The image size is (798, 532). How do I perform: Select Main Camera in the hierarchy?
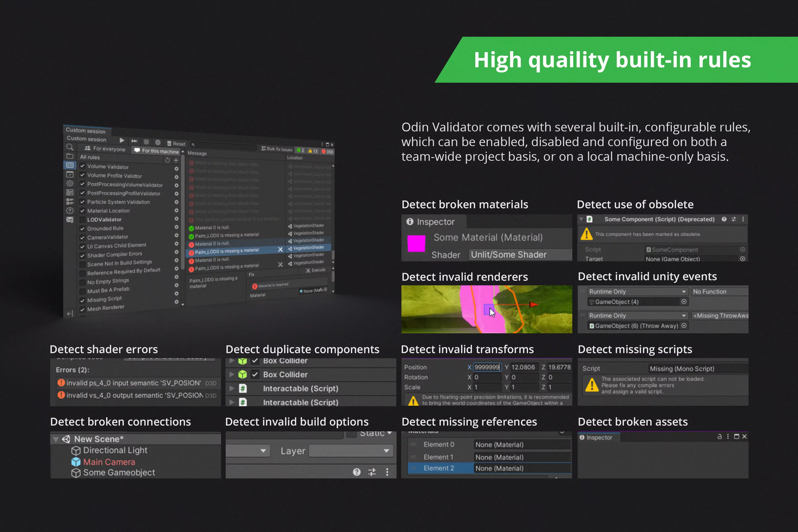tap(109, 462)
